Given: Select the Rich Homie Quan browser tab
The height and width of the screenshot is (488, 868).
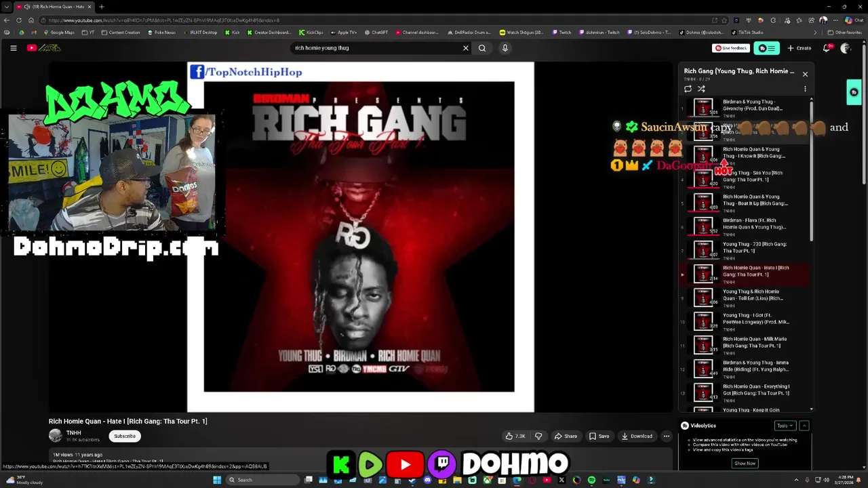Looking at the screenshot, I should pyautogui.click(x=56, y=7).
